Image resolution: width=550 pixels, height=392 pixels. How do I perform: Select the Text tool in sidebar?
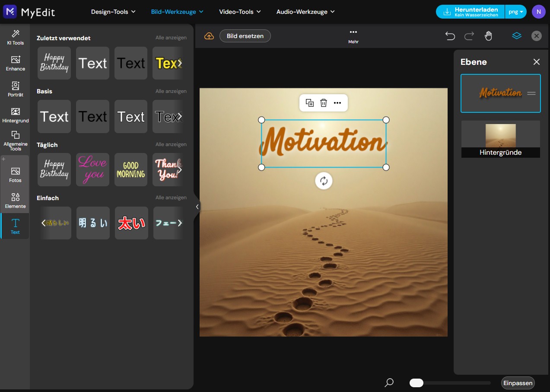tap(15, 226)
